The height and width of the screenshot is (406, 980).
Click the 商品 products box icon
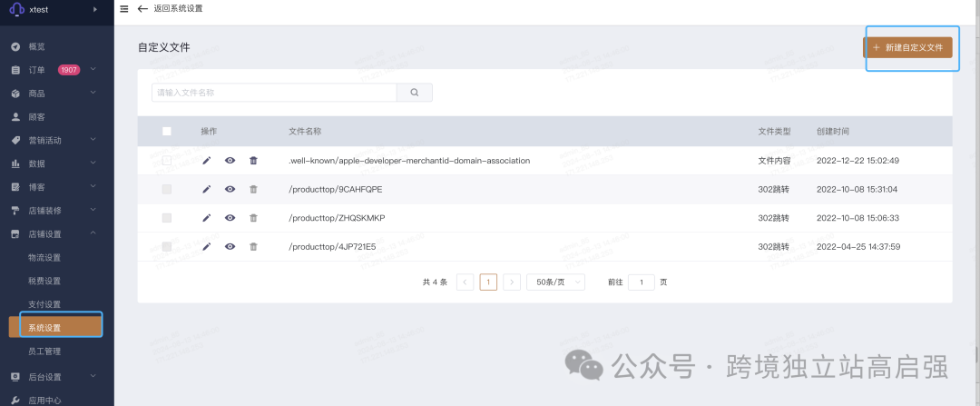[x=15, y=94]
